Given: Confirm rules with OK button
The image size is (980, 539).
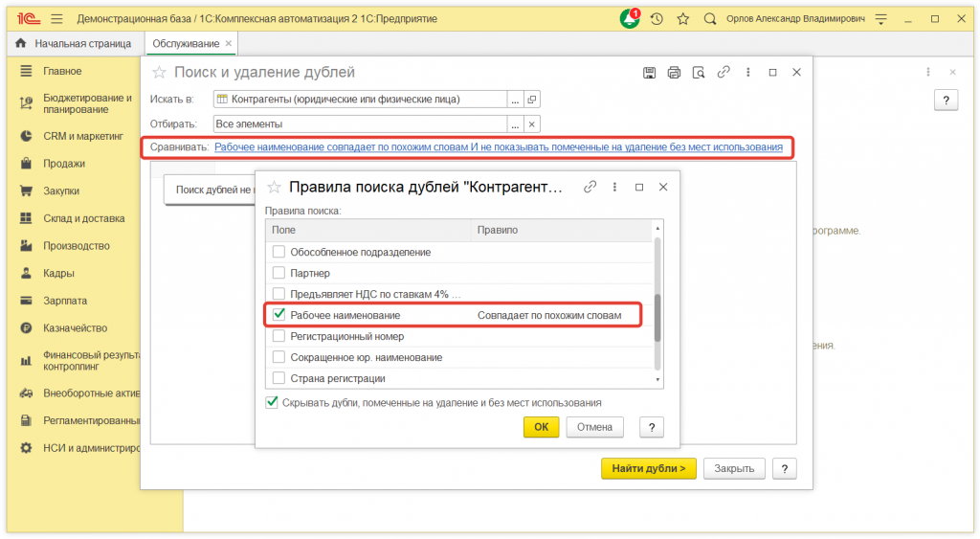Looking at the screenshot, I should 542,427.
